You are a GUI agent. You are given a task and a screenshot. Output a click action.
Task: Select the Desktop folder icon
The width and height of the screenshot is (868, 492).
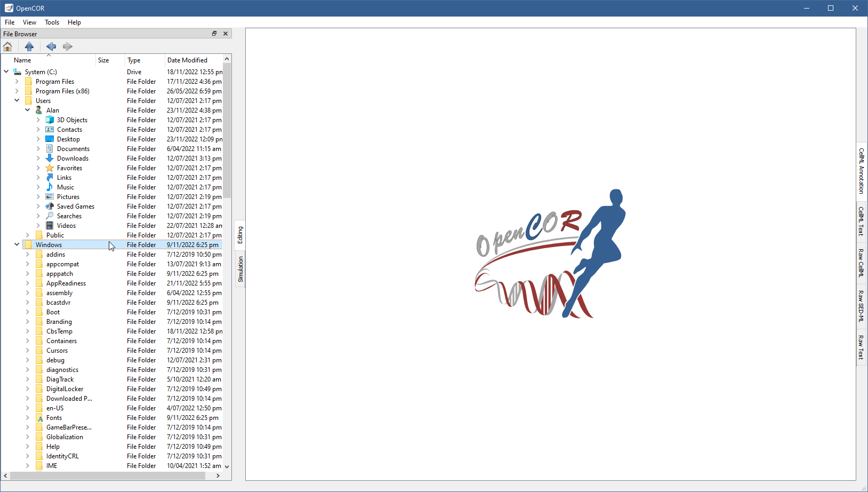click(x=50, y=139)
